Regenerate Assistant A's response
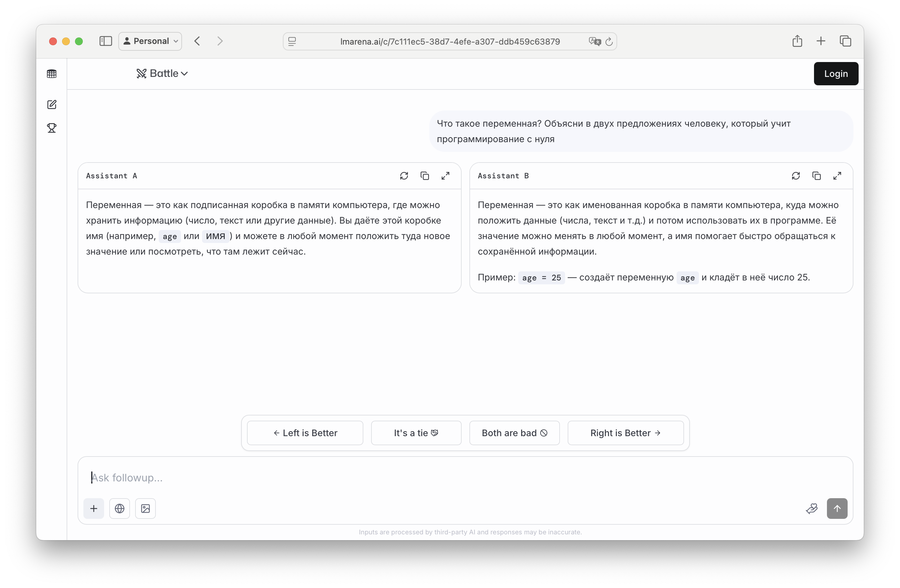The width and height of the screenshot is (900, 588). click(x=404, y=176)
